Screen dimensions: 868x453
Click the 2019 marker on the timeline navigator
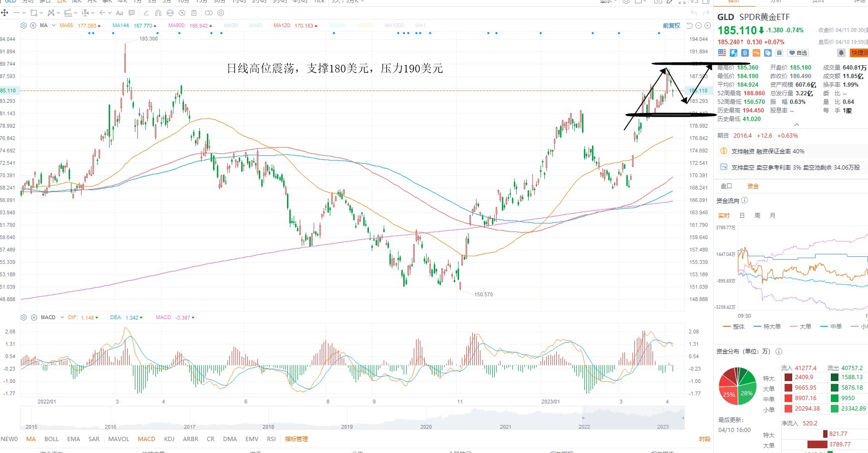click(347, 426)
